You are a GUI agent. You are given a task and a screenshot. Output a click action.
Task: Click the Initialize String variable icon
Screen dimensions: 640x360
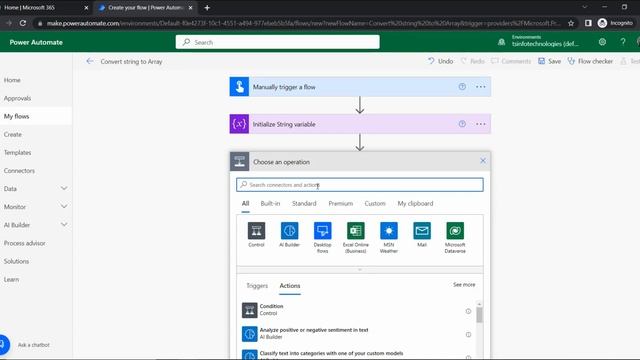coord(239,124)
